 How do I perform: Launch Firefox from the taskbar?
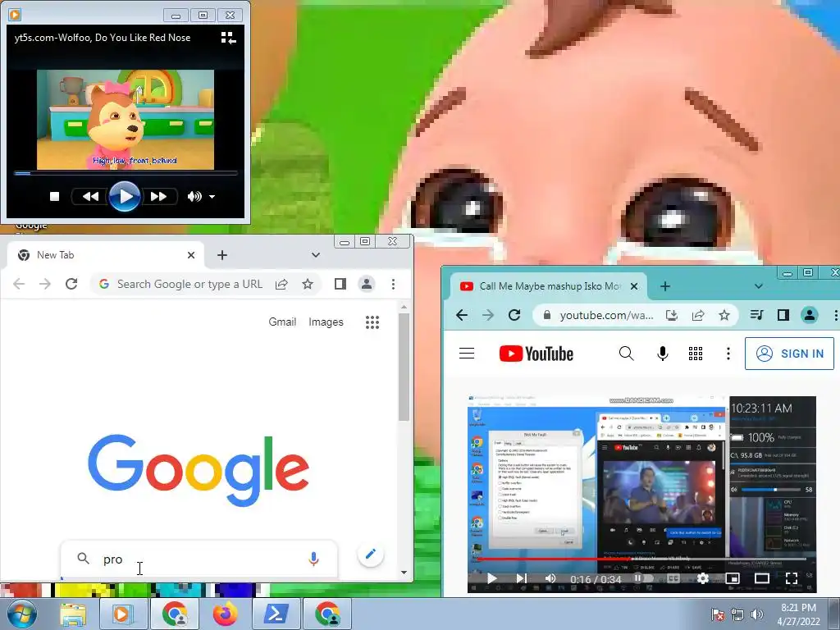point(225,614)
